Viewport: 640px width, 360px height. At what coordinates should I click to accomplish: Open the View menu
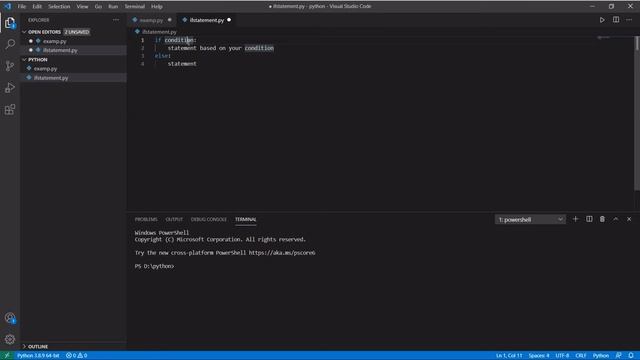(x=82, y=7)
